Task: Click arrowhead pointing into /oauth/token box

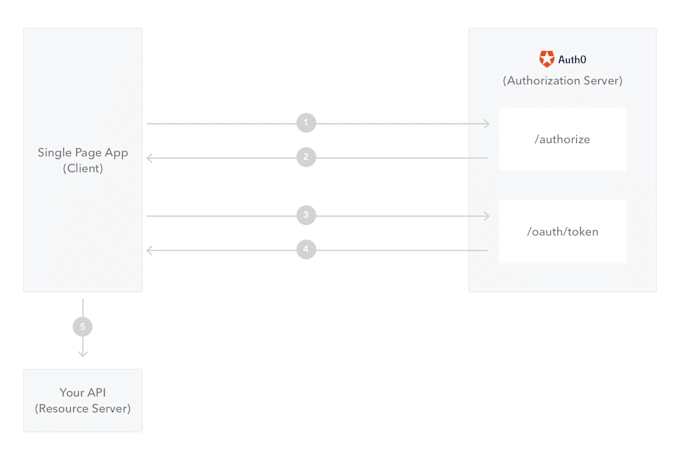Action: click(487, 216)
